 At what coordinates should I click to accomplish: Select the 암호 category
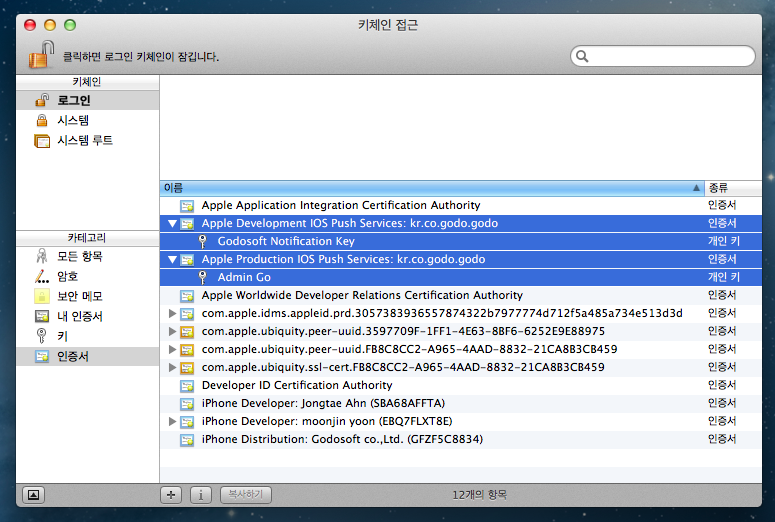coord(87,276)
